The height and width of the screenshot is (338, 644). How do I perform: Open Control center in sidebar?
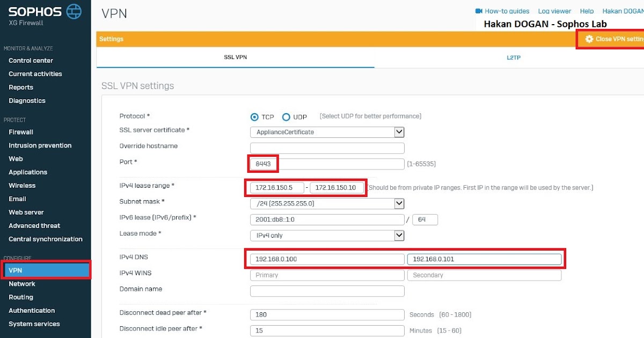(x=31, y=61)
